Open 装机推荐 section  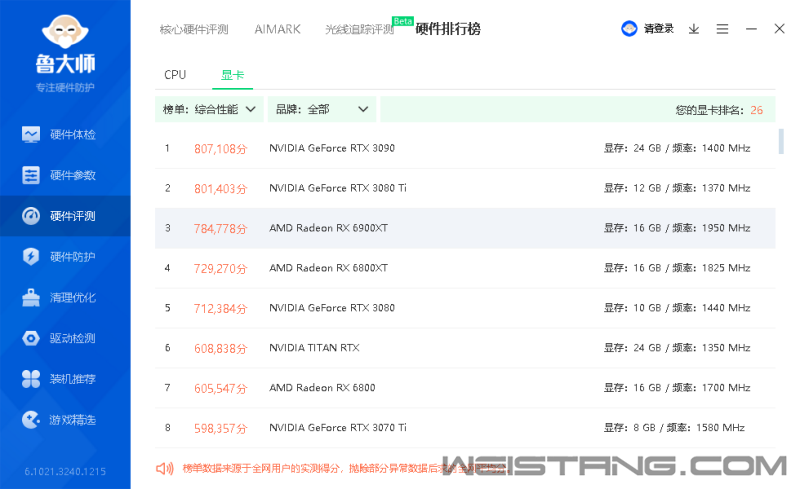pos(65,379)
